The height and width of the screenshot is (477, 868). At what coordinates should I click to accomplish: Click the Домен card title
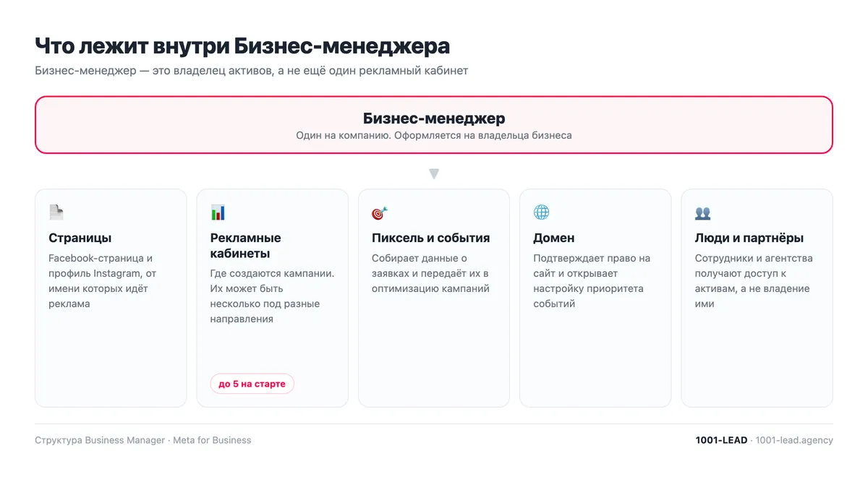pyautogui.click(x=554, y=238)
